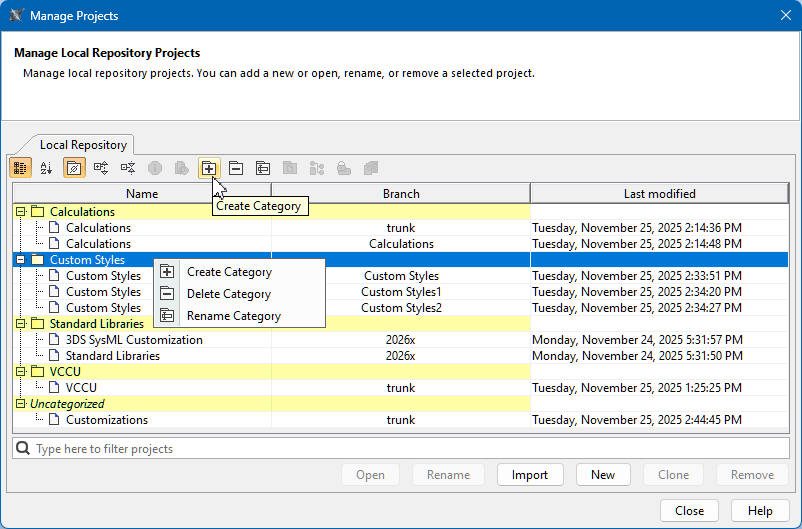Collapse the Standard Libraries category

(x=21, y=324)
